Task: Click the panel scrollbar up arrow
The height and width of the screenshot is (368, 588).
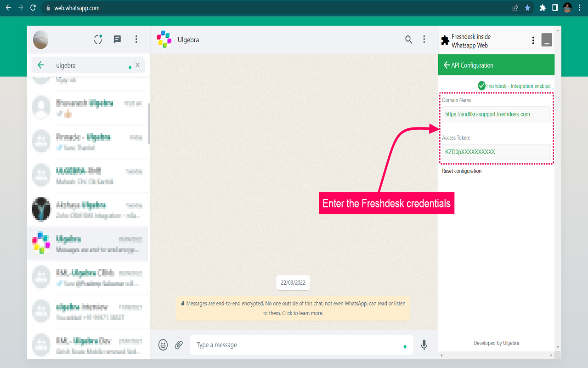Action: tap(558, 30)
